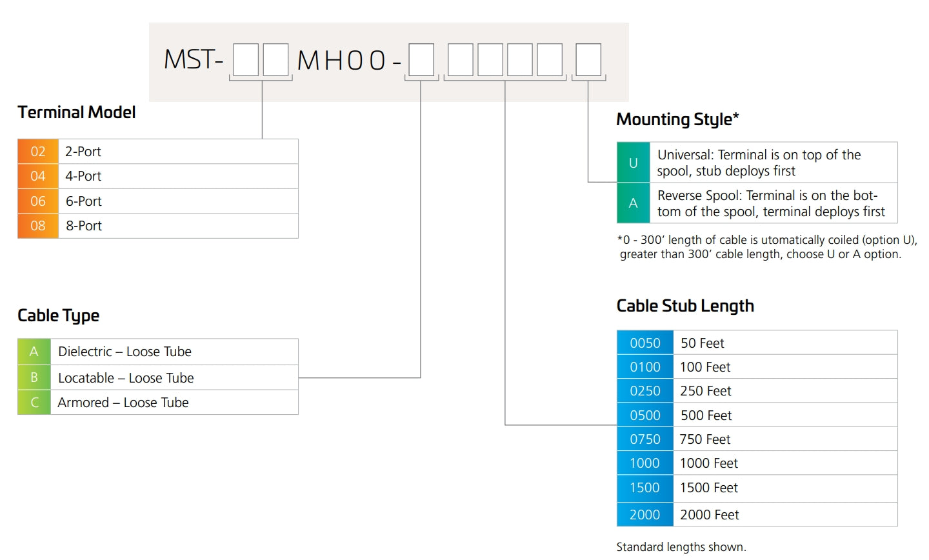The image size is (929, 560).
Task: Click the MH00 part number segment
Action: point(341,61)
